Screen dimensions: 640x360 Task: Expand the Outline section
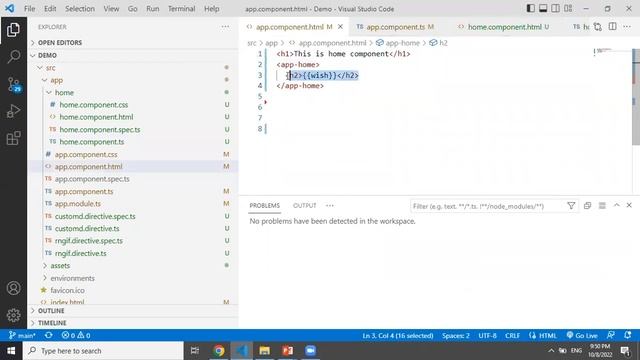[133, 311]
